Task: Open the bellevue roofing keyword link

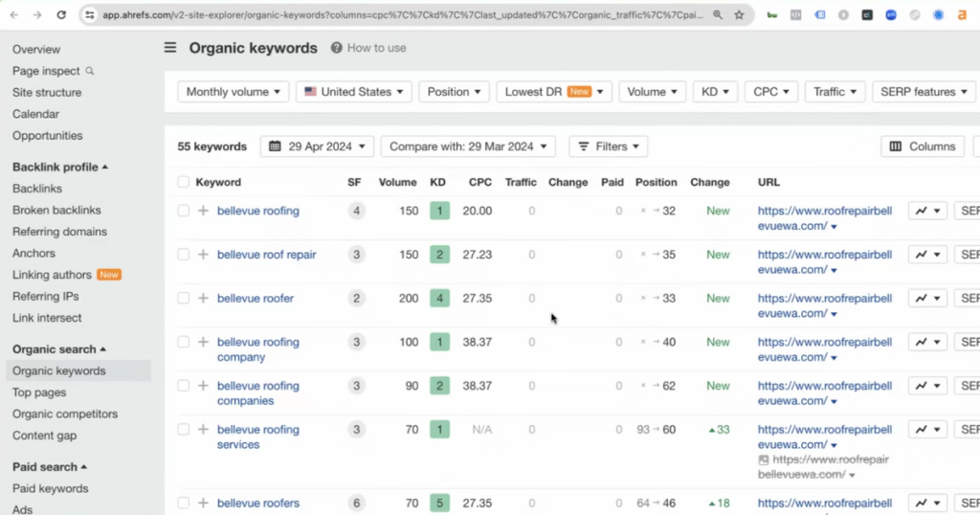Action: pos(258,211)
